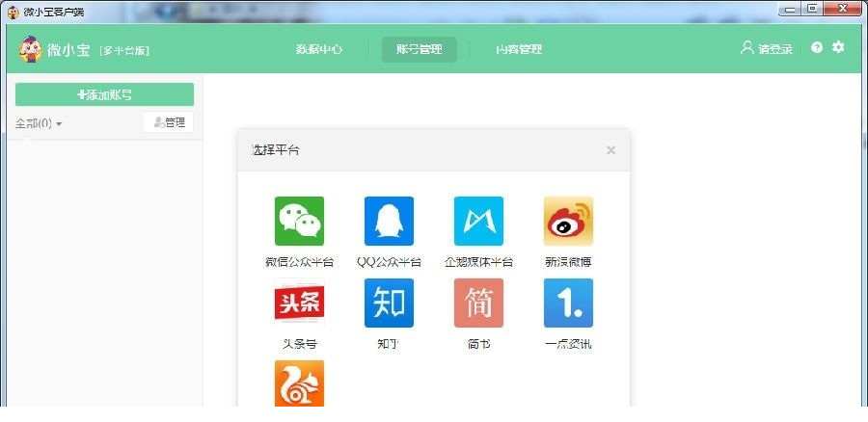
Task: Switch to the 数据中心 tab
Action: click(319, 49)
